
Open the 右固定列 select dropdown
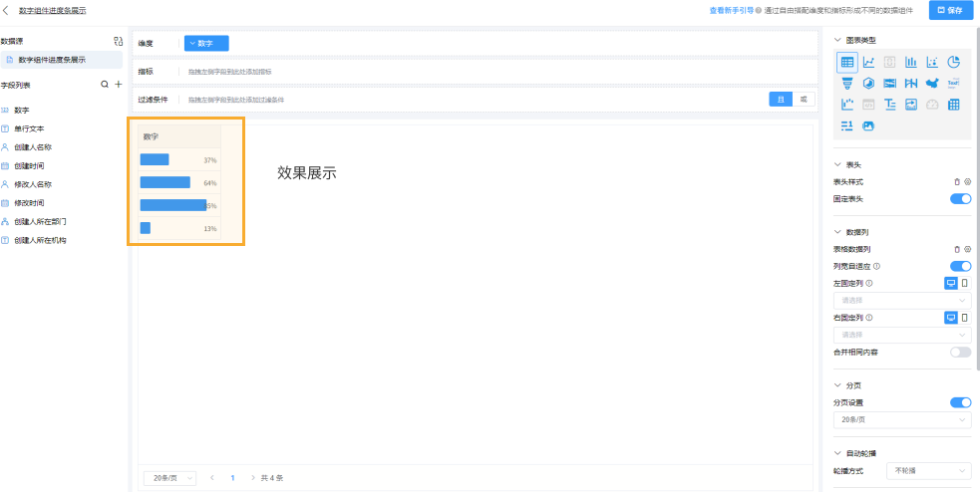point(902,335)
